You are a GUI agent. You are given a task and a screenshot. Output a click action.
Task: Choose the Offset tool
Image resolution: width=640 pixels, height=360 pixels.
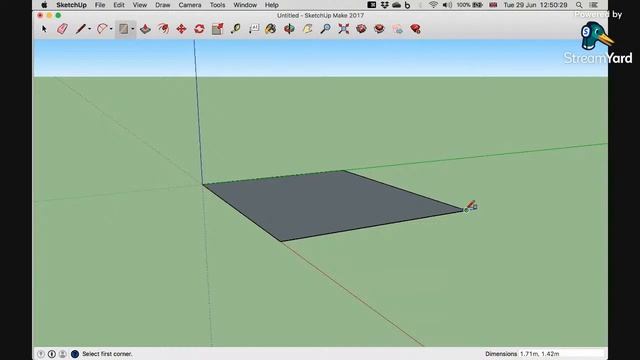(x=164, y=29)
